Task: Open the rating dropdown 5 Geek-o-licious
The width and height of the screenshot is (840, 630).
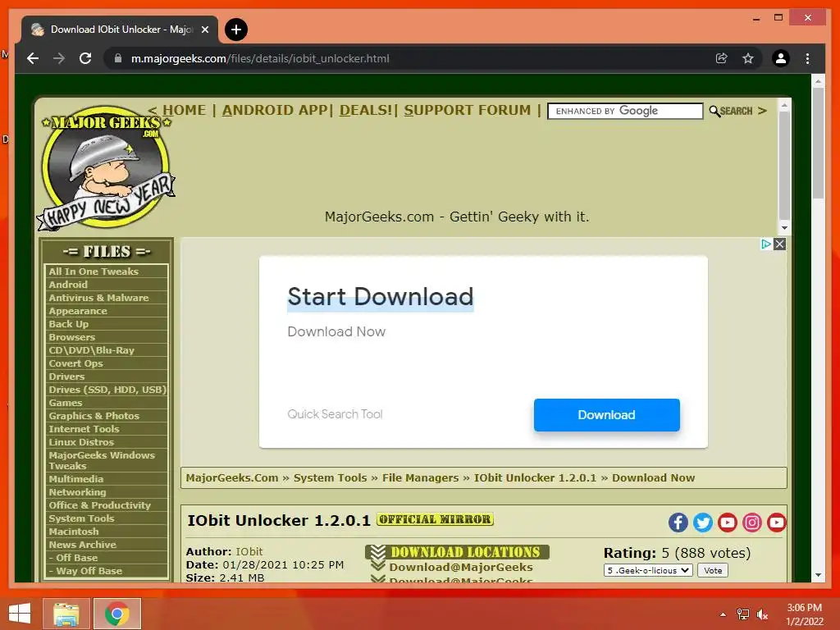Action: tap(648, 571)
